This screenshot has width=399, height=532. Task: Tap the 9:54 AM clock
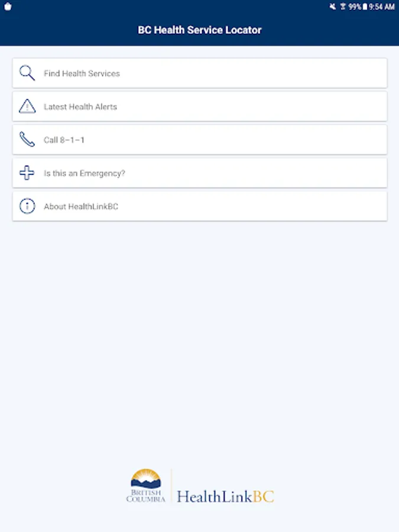coord(382,7)
